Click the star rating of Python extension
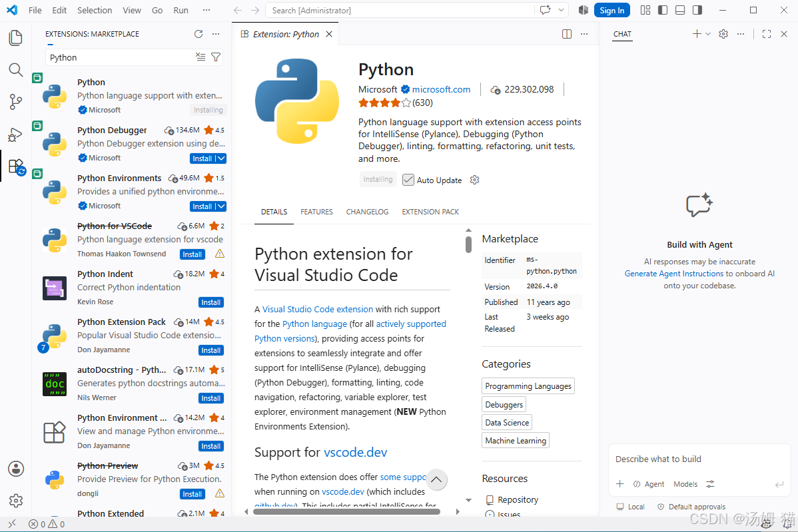The image size is (798, 532). point(384,103)
